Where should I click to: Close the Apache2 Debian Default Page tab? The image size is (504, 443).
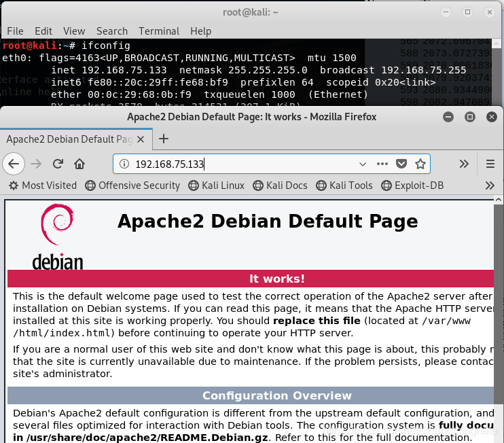[141, 139]
